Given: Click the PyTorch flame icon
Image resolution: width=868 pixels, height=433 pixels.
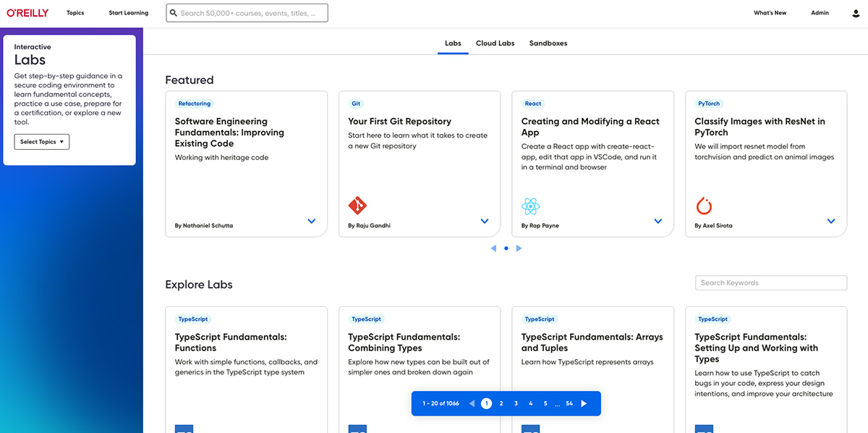Looking at the screenshot, I should click(x=704, y=206).
